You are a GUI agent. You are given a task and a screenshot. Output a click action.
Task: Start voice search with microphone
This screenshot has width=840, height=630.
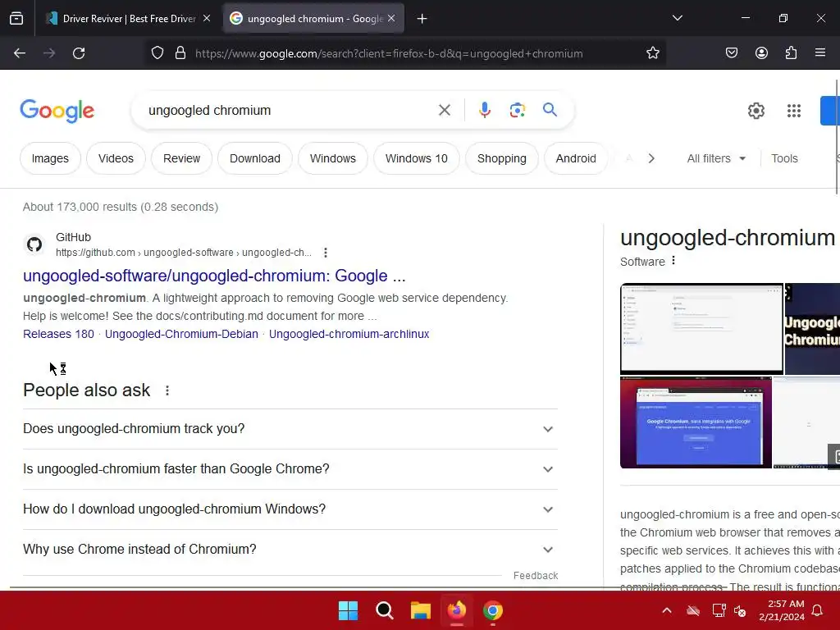[x=484, y=111]
